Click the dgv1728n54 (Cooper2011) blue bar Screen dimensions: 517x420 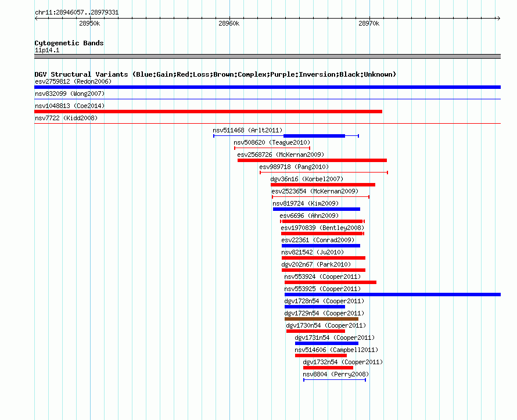tap(314, 307)
